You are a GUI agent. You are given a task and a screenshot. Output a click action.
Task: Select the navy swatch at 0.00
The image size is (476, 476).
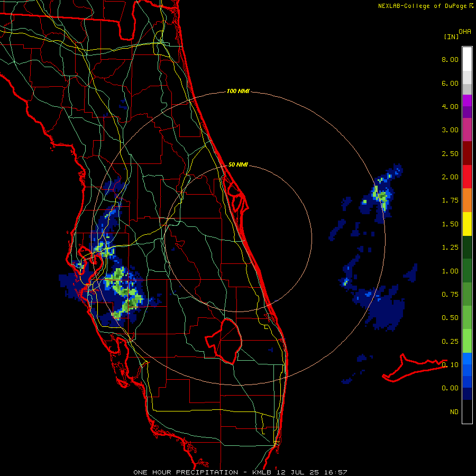coord(467,394)
